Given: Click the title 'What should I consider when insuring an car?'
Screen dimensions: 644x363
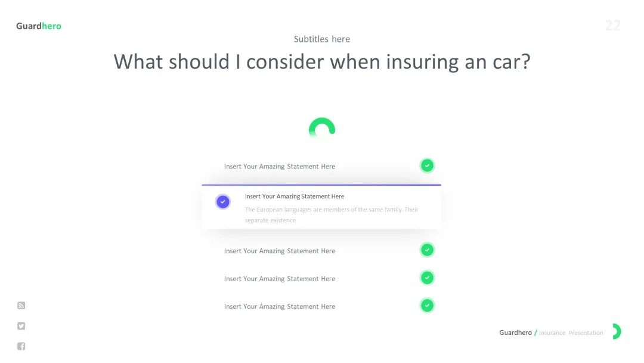Looking at the screenshot, I should tap(322, 61).
